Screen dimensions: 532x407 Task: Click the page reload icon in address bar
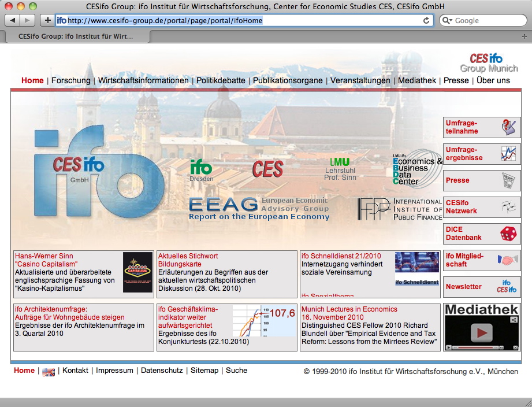click(x=426, y=20)
